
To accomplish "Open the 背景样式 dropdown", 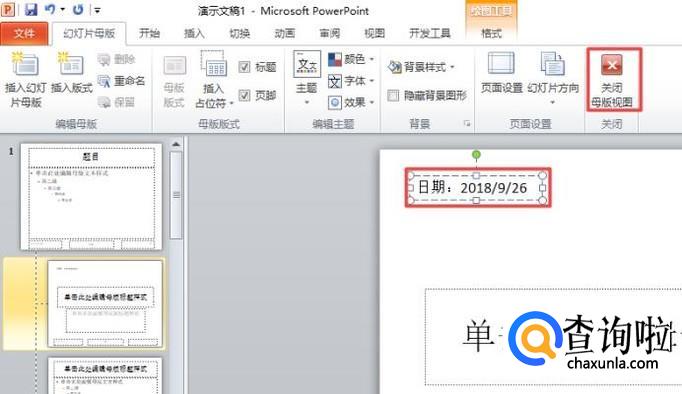I will tap(421, 67).
